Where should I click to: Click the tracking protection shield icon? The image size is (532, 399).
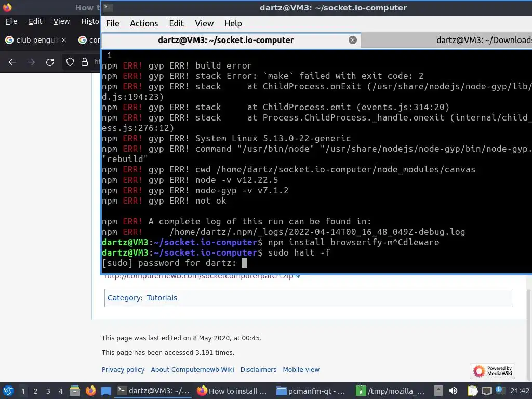70,62
